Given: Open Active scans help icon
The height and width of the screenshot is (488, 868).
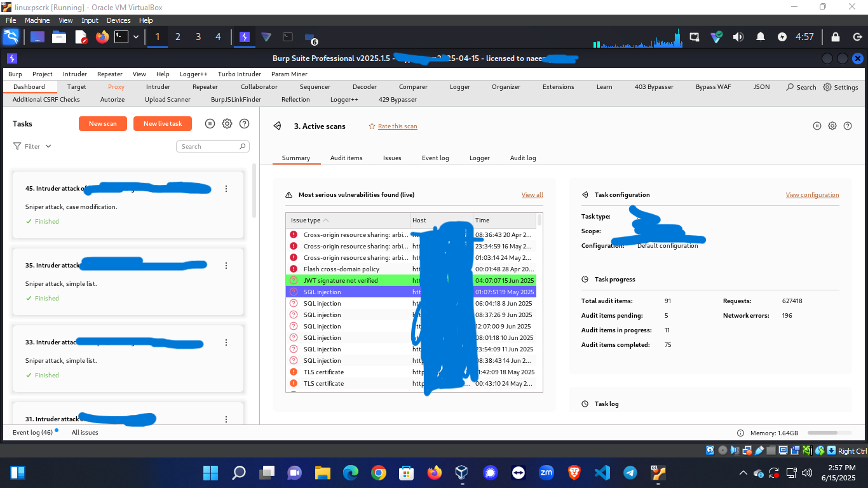Looking at the screenshot, I should [x=848, y=126].
